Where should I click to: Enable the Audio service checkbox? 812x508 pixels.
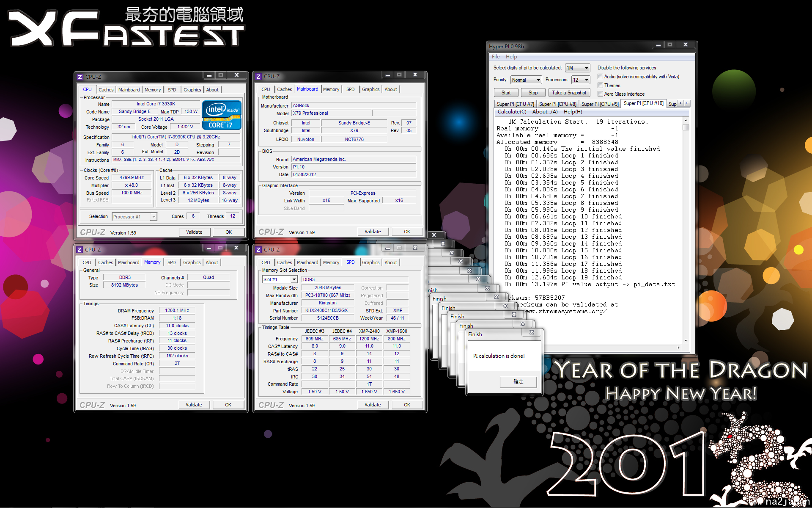point(600,77)
